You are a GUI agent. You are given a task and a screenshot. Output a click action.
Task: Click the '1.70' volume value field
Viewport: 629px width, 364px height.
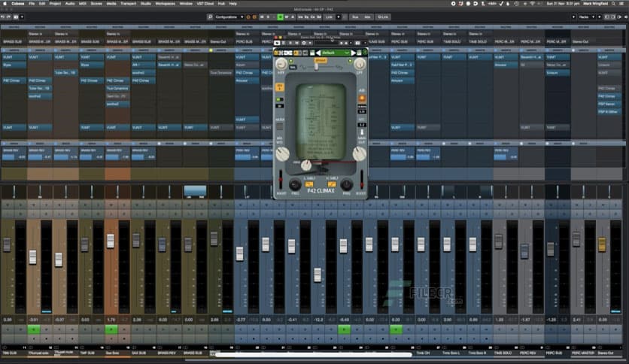[111, 320]
